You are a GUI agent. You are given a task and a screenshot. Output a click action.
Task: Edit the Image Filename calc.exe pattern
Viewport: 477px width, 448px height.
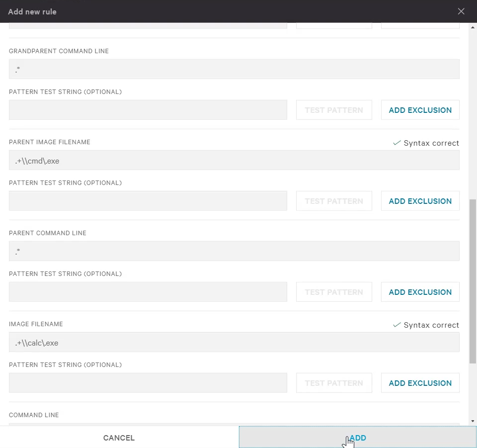tap(234, 342)
